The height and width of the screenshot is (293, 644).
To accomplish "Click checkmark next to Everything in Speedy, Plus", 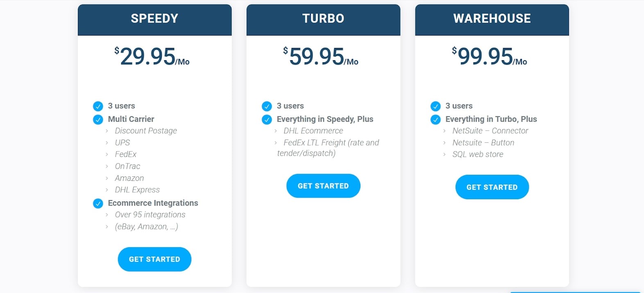I will 267,119.
